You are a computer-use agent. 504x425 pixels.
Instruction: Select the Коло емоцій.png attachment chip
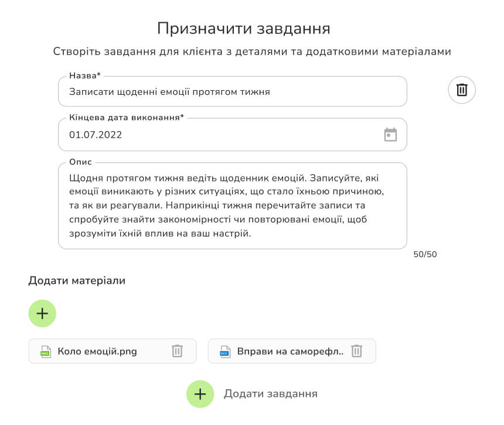[x=113, y=351]
